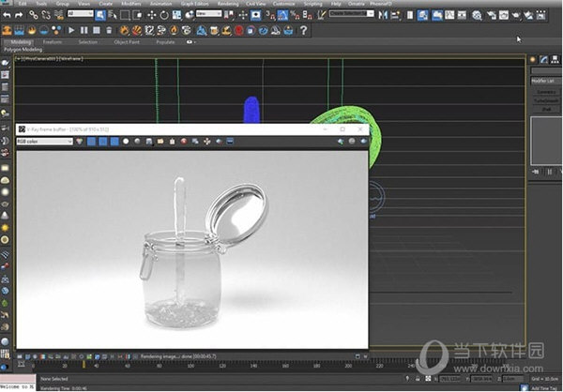Switch to the Modeling ribbon tab
Screen dimensions: 563x392
(21, 42)
